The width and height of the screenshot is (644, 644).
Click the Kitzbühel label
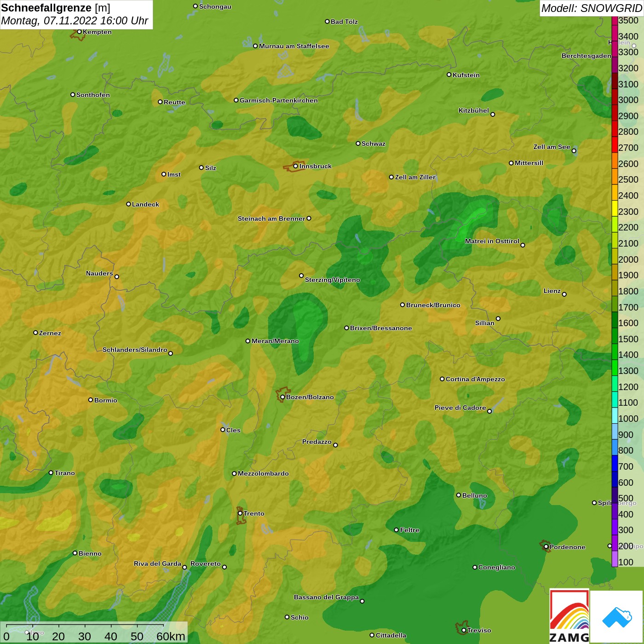coord(474,110)
